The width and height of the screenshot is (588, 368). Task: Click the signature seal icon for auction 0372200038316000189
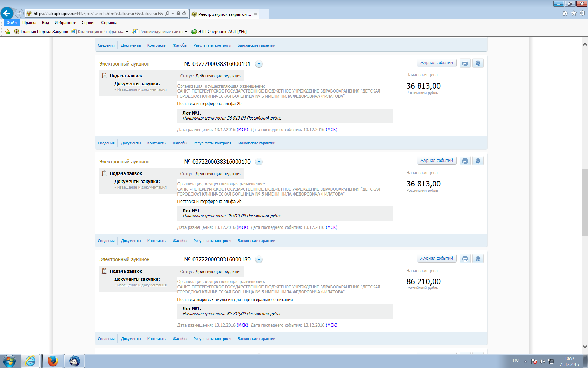(478, 259)
